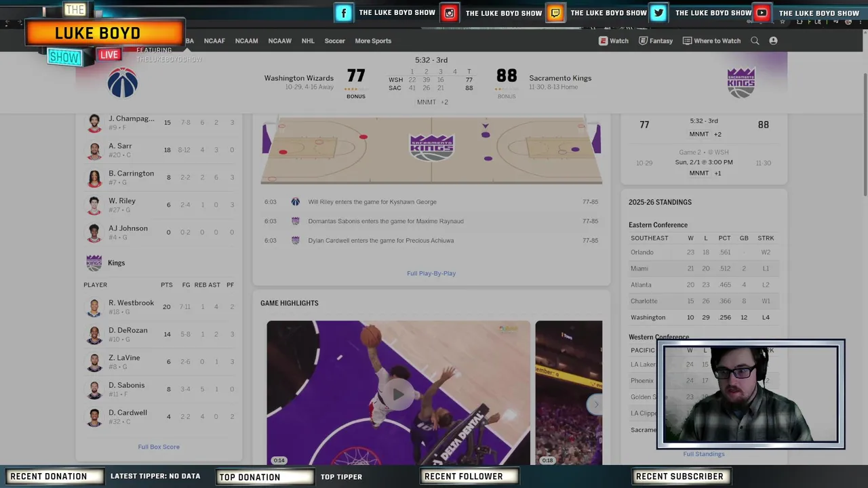Open the NHL menu item
This screenshot has width=868, height=488.
pyautogui.click(x=308, y=41)
